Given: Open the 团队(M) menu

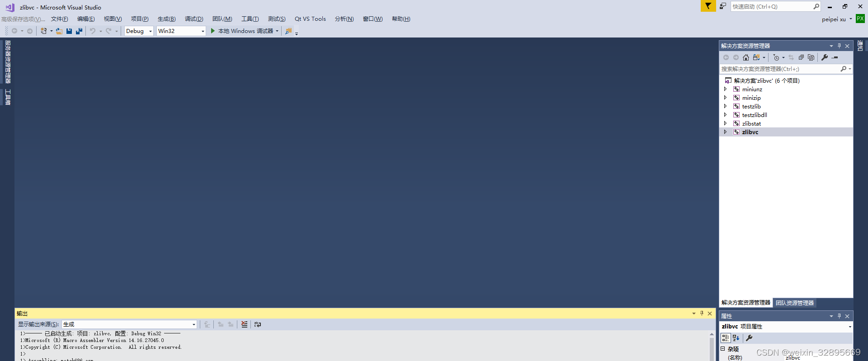Looking at the screenshot, I should pyautogui.click(x=222, y=19).
